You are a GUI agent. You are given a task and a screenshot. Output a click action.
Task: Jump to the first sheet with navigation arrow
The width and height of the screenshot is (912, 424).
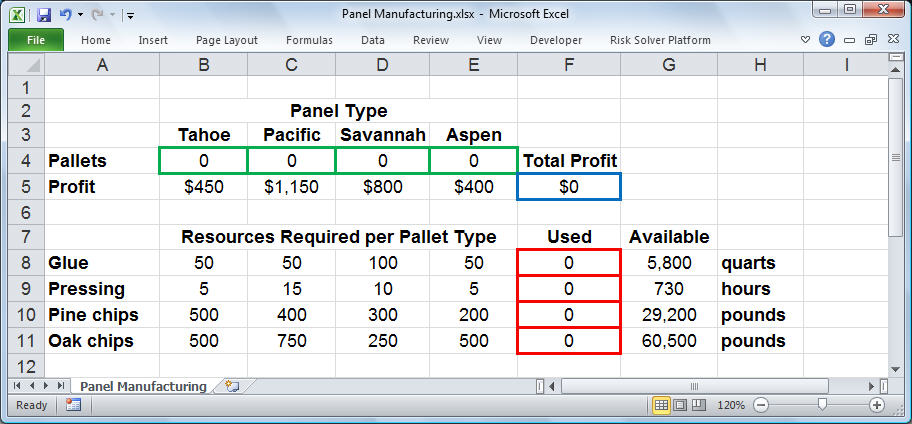point(17,386)
